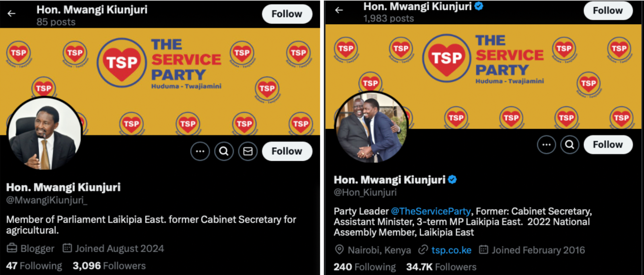
Task: Open the @TheServiceParty mention link
Action: coord(431,211)
